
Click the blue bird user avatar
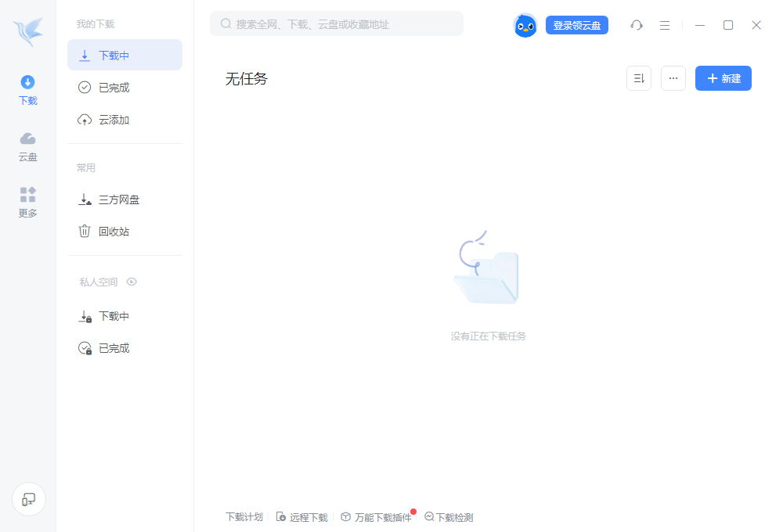(525, 25)
